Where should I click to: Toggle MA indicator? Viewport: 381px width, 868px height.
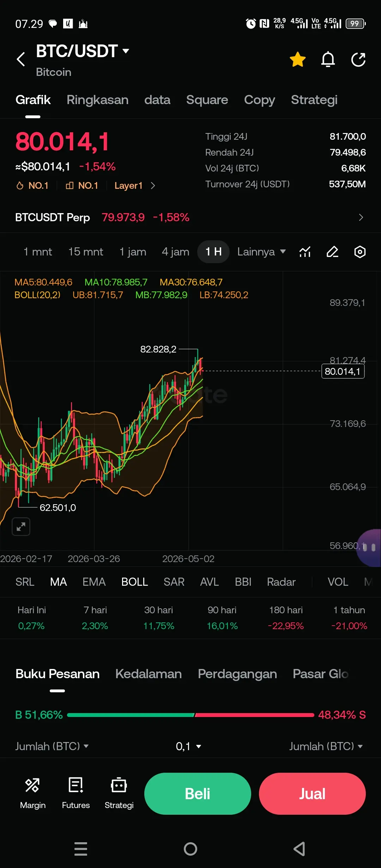click(x=59, y=582)
